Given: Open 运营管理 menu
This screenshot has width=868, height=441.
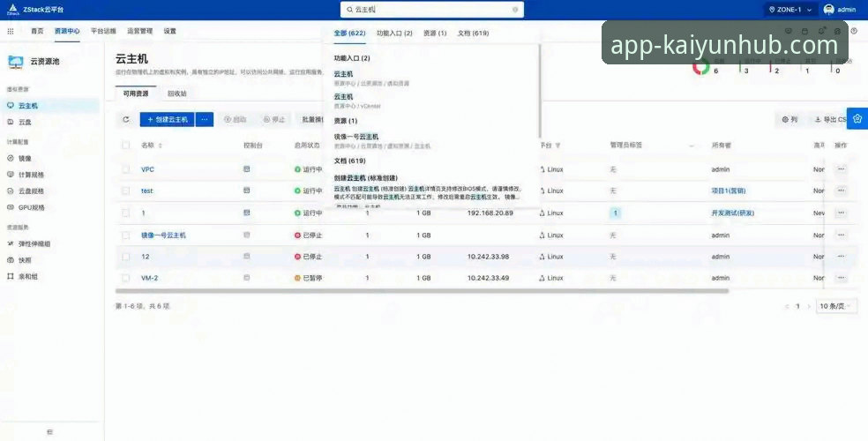Looking at the screenshot, I should 139,31.
